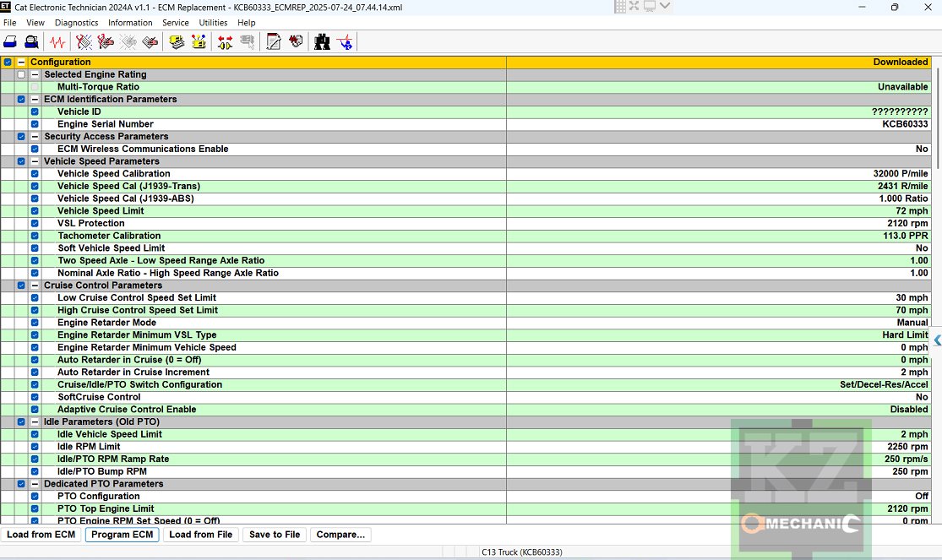Click the rightmost blue and red toolbar icon

(x=345, y=41)
